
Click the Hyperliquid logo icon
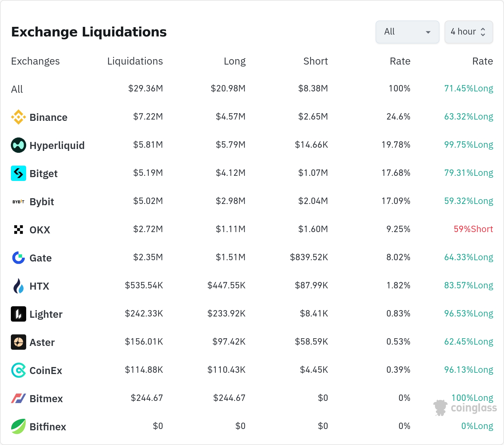click(x=19, y=145)
